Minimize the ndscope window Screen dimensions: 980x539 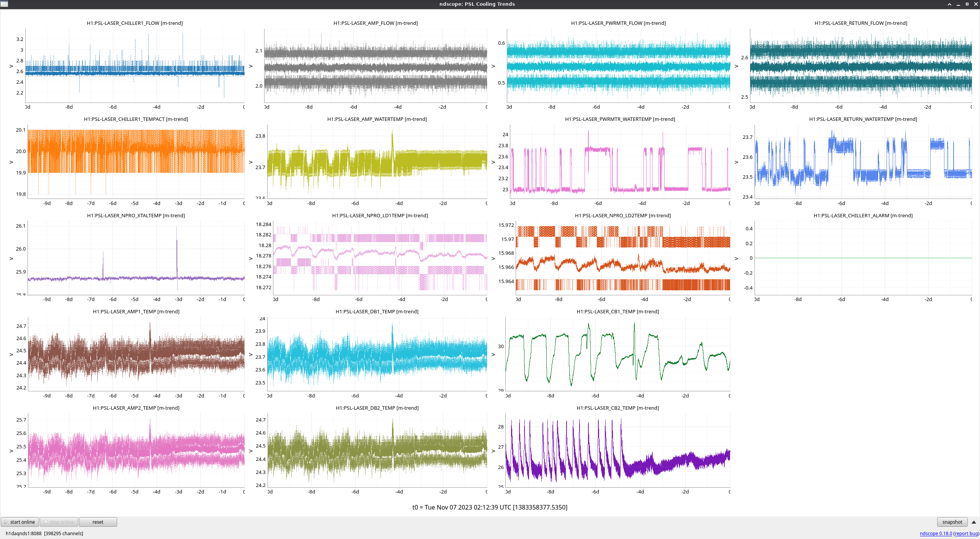click(958, 4)
